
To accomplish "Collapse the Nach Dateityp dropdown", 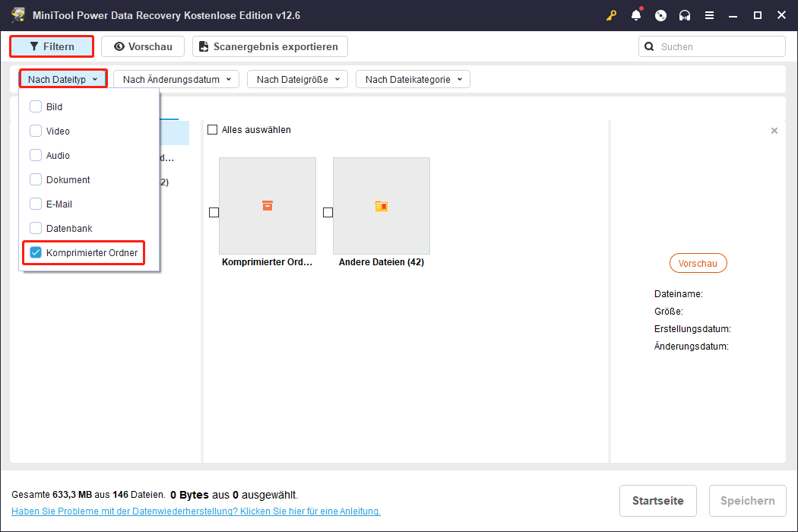I will point(63,79).
